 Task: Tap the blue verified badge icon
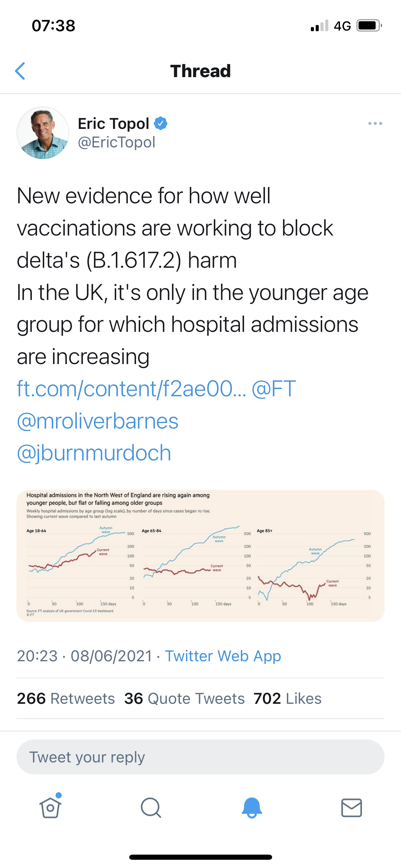tap(160, 123)
